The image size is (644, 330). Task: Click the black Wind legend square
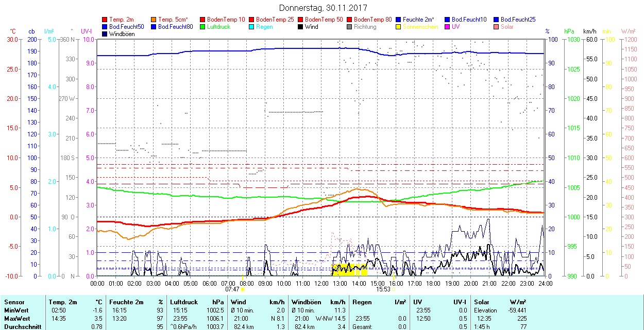[x=301, y=27]
